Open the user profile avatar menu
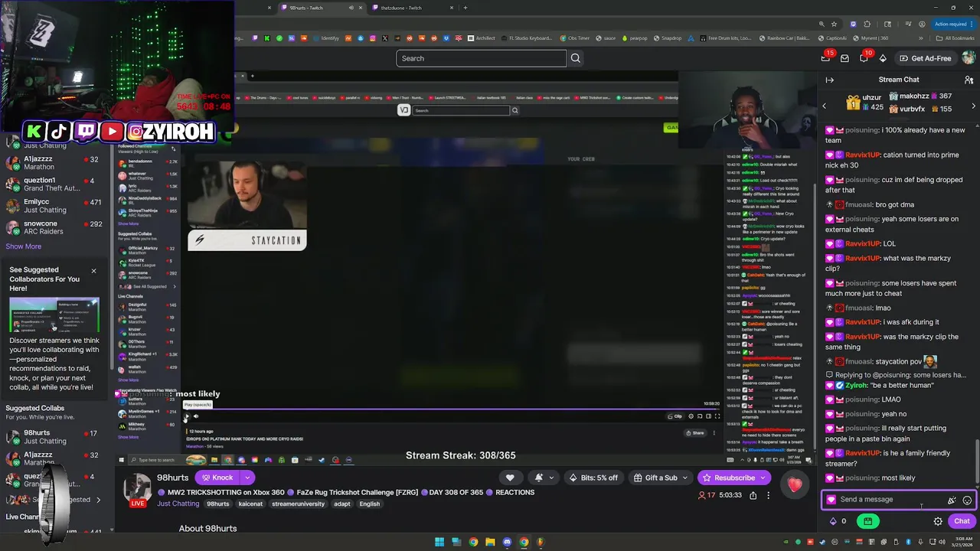Image resolution: width=980 pixels, height=551 pixels. [969, 58]
